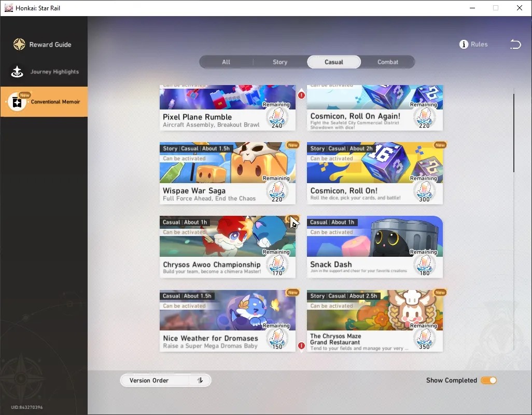
Task: Click 'Raise a Super Mega Dromas Baby' subtitle
Action: coord(210,346)
